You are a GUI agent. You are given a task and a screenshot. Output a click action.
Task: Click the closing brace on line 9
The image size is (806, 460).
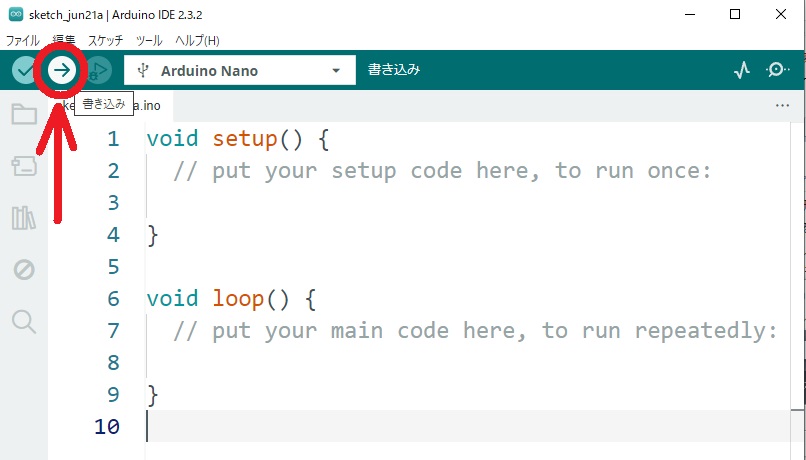click(153, 395)
